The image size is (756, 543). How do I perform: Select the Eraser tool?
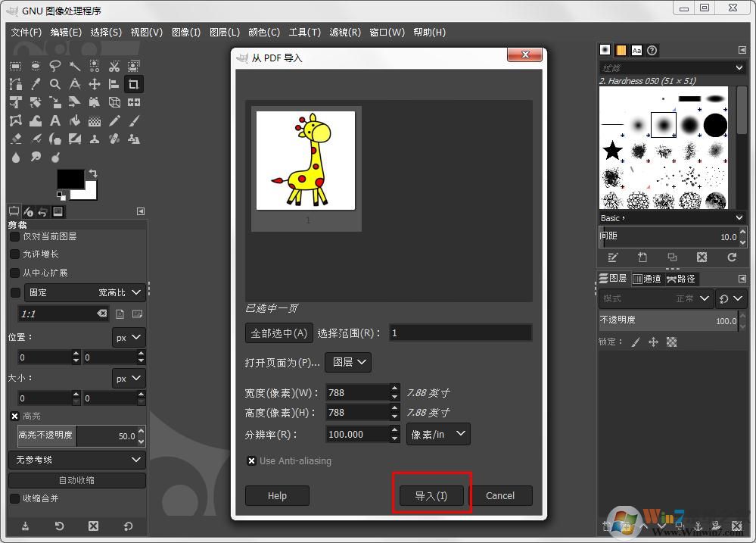[x=16, y=139]
